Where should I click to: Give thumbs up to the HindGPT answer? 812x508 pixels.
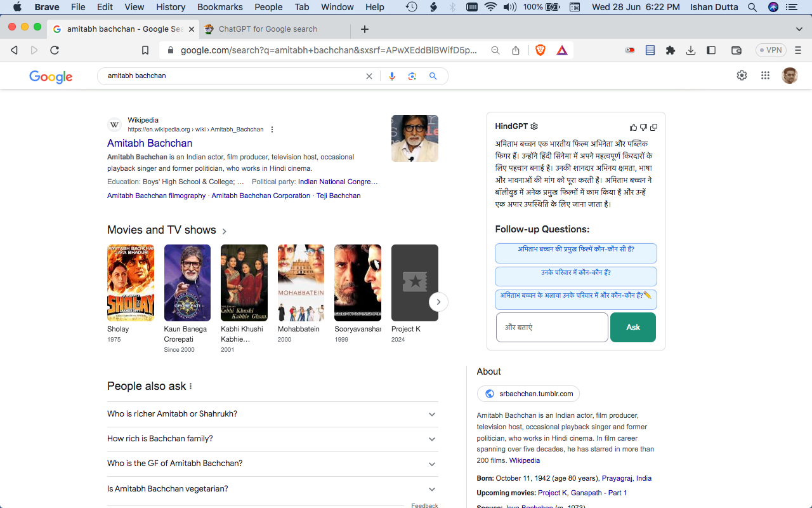tap(632, 127)
